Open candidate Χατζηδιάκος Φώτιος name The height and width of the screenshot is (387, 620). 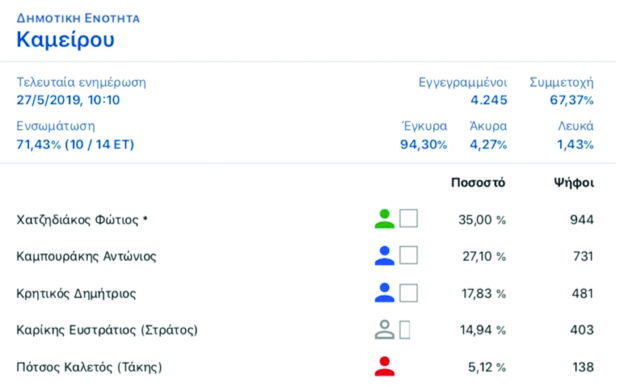[82, 219]
